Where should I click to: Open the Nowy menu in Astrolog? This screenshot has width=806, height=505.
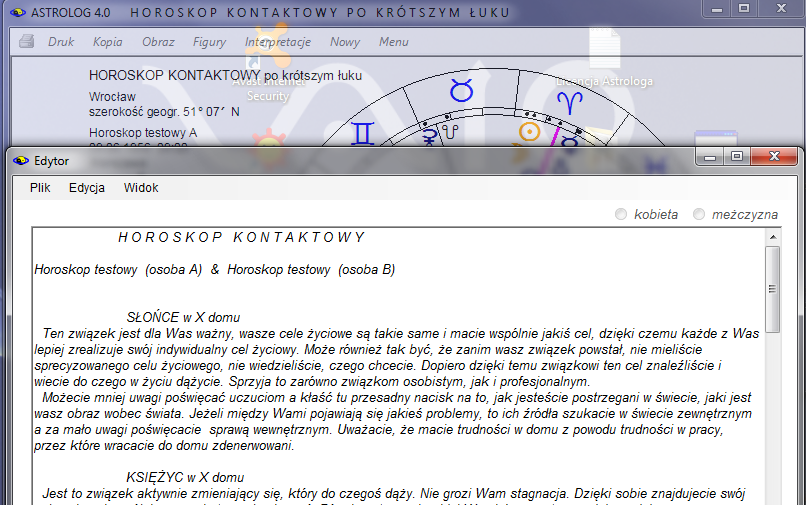[x=345, y=42]
